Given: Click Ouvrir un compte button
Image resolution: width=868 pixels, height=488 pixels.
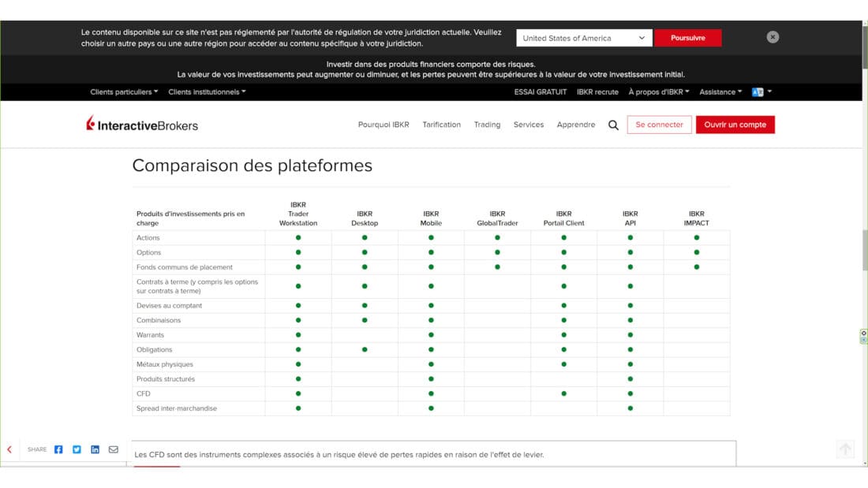Looking at the screenshot, I should point(735,125).
